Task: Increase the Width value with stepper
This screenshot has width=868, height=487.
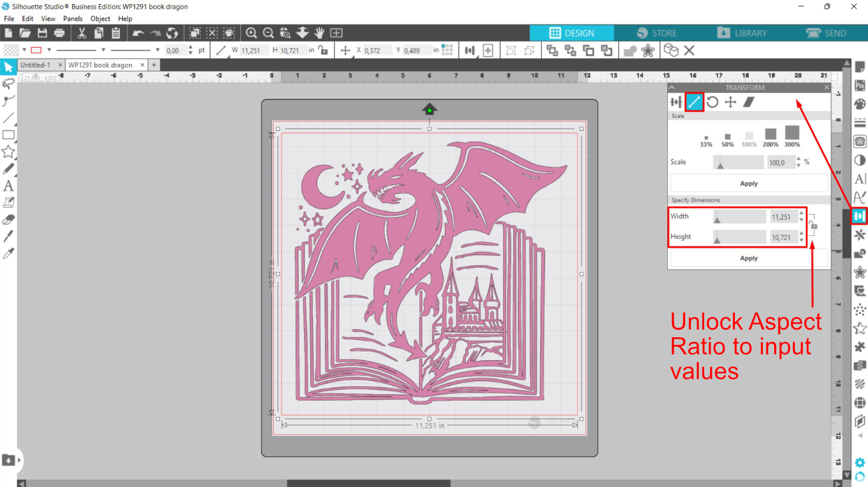Action: [x=801, y=213]
